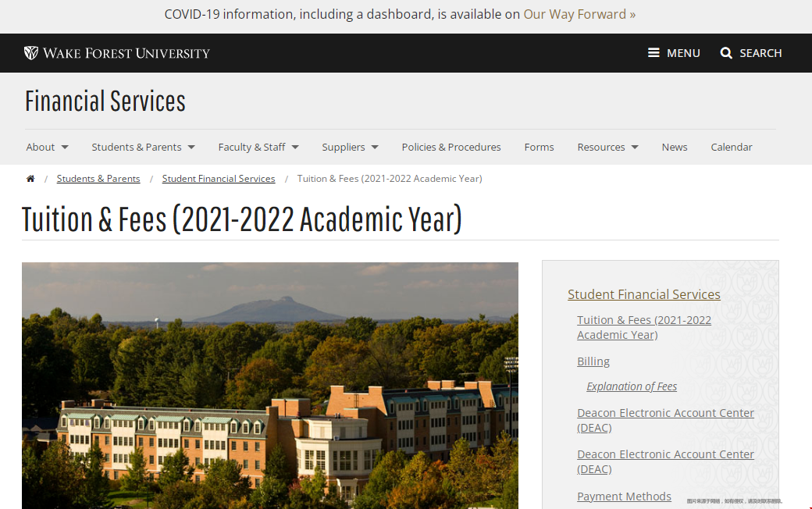Click the SEARCH magnifier icon
Image resolution: width=812 pixels, height=509 pixels.
coord(726,53)
